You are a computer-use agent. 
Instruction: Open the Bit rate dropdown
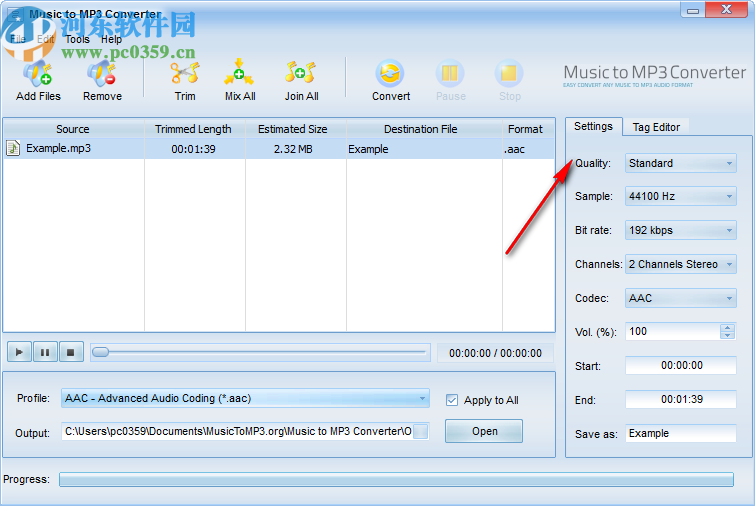680,230
